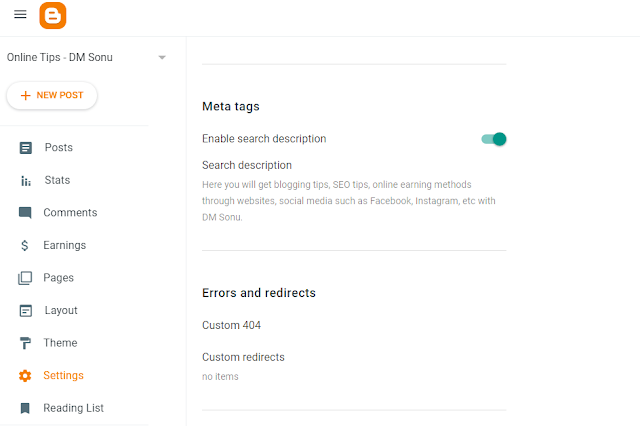The height and width of the screenshot is (426, 640).
Task: Click the Layout icon in sidebar
Action: (x=25, y=311)
